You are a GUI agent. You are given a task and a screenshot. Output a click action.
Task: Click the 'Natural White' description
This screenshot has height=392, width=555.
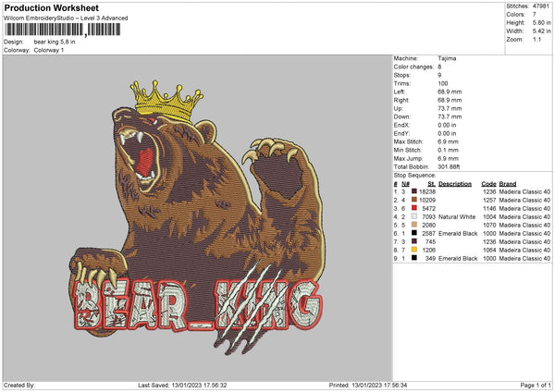(x=457, y=216)
